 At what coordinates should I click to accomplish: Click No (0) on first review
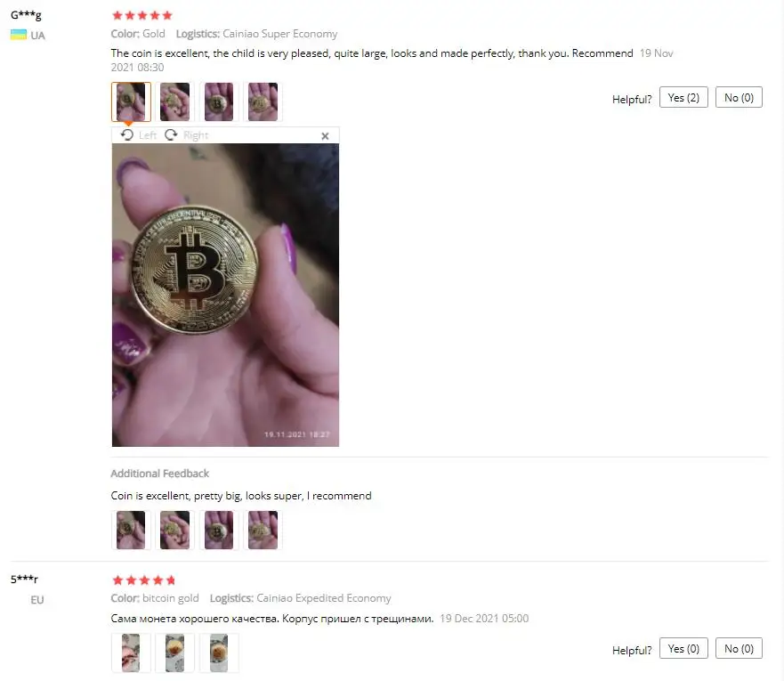(x=739, y=98)
